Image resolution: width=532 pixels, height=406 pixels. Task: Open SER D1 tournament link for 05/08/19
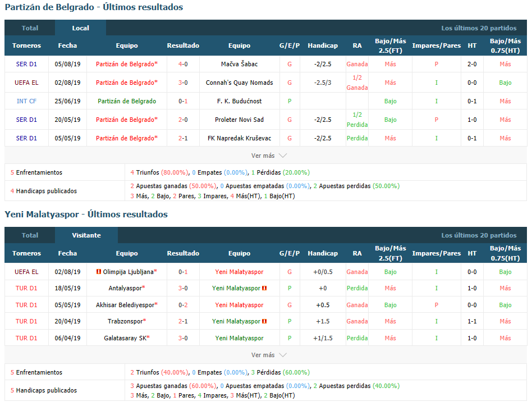[26, 64]
